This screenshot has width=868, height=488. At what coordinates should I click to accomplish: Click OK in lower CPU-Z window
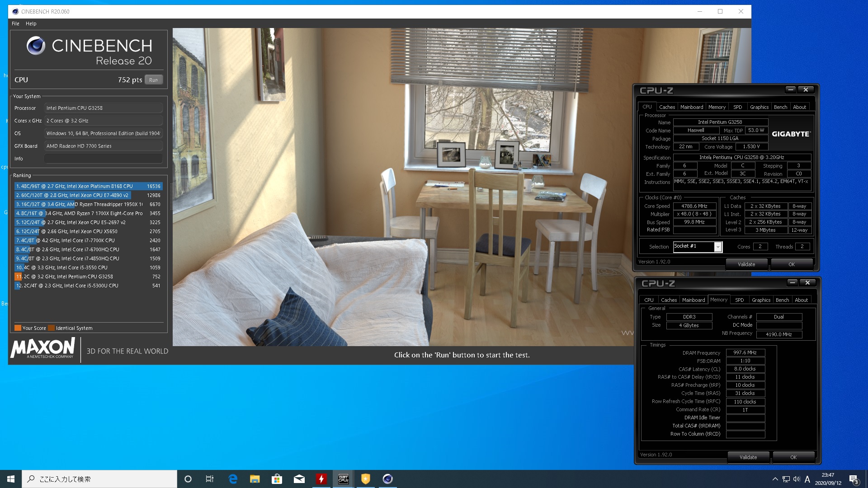pyautogui.click(x=793, y=457)
